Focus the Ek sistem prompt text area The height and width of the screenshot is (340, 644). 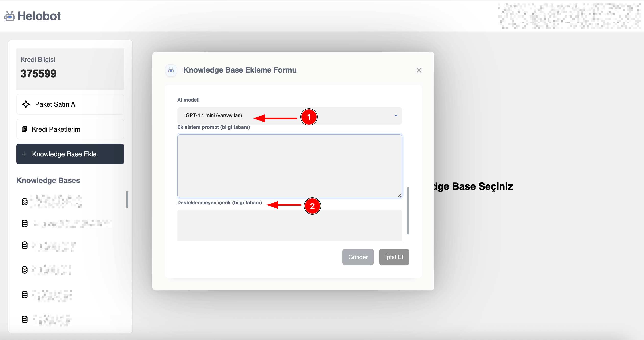(x=289, y=166)
